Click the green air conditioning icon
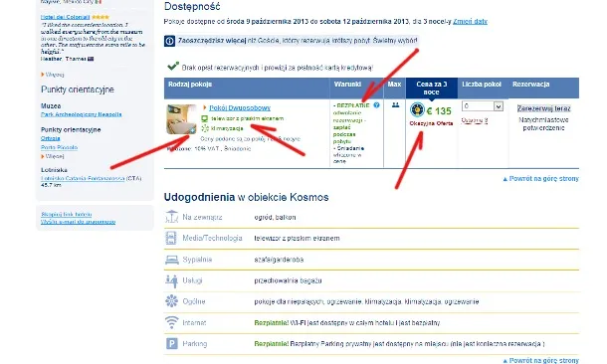607x364 pixels. point(205,128)
